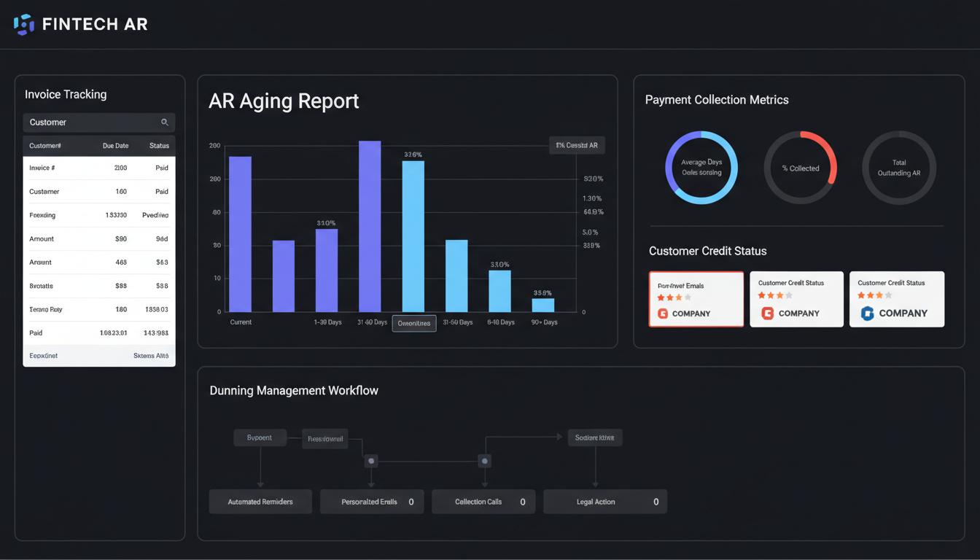The image size is (980, 560).
Task: Click the Automated Reminders workflow step
Action: click(260, 501)
